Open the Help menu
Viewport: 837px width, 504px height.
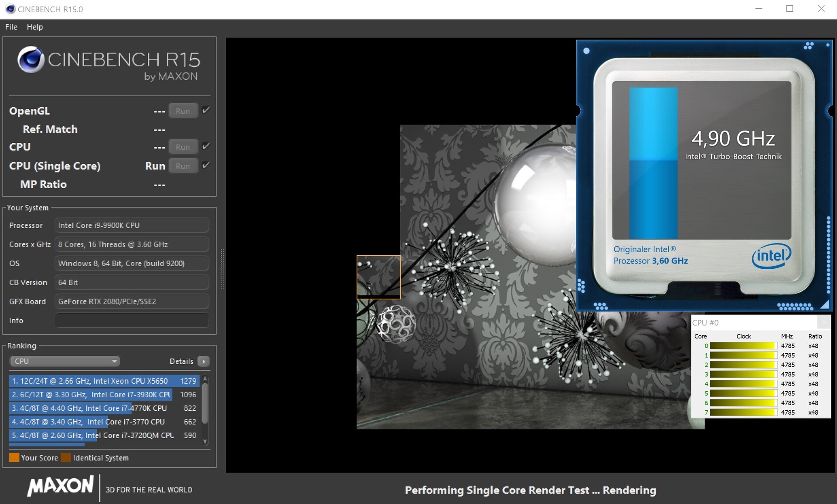pos(35,27)
